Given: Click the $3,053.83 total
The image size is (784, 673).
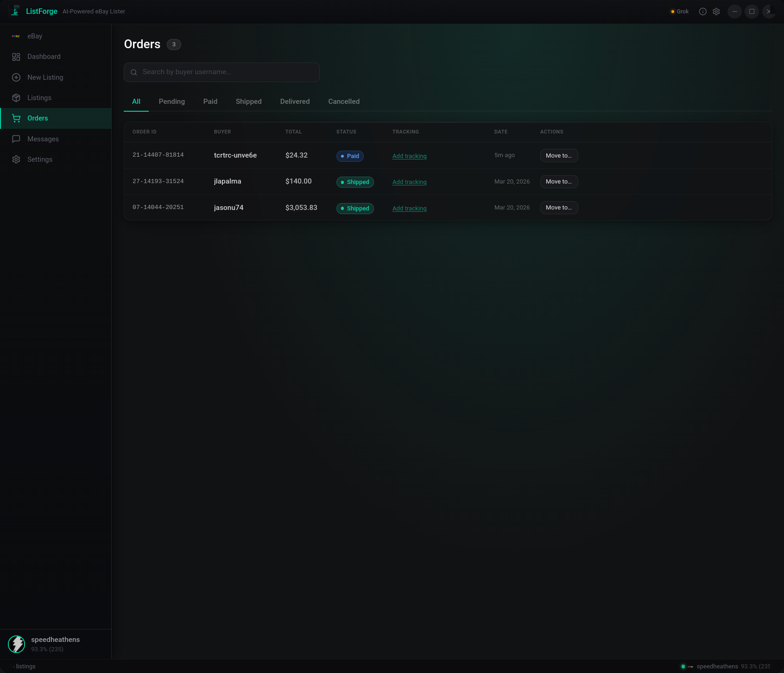Looking at the screenshot, I should click(301, 208).
